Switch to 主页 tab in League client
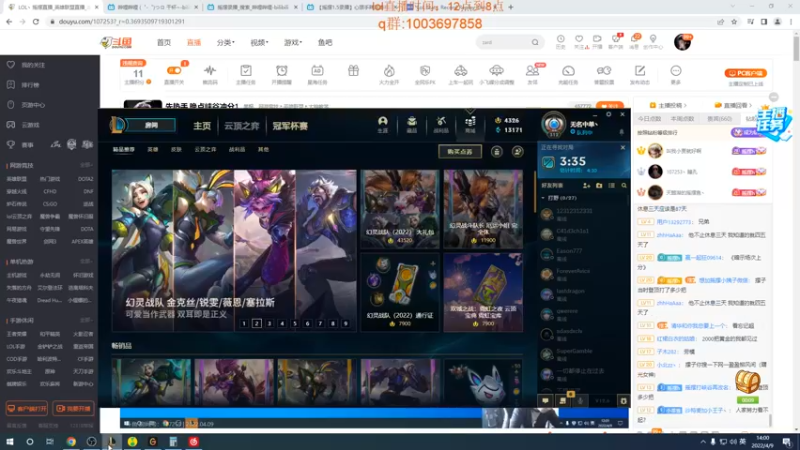 [202, 126]
